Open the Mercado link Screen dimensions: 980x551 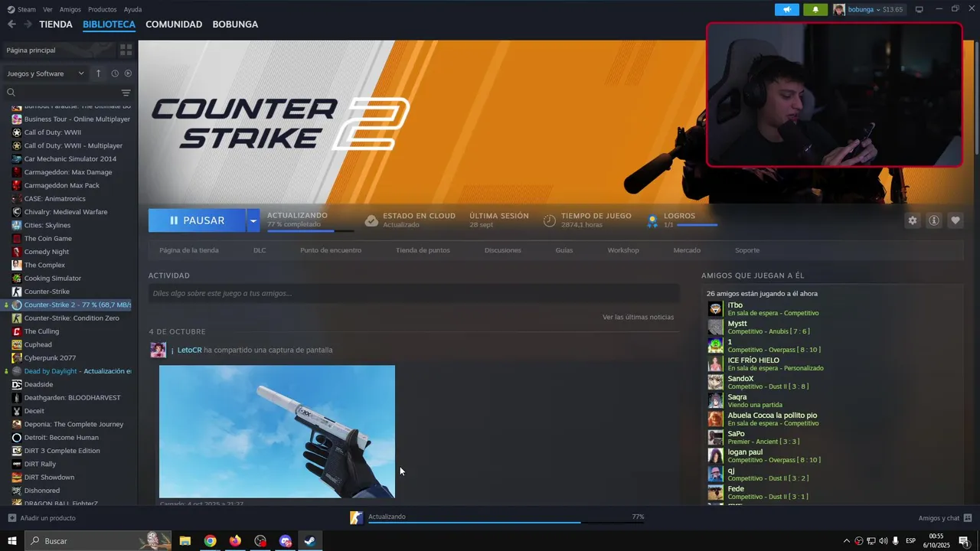click(x=687, y=250)
